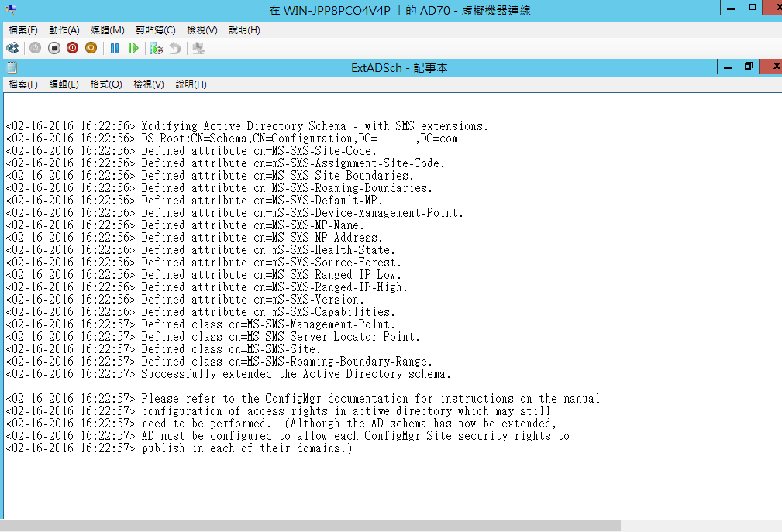This screenshot has width=782, height=532.
Task: Open the VM connection 檔案(F) menu
Action: point(23,30)
